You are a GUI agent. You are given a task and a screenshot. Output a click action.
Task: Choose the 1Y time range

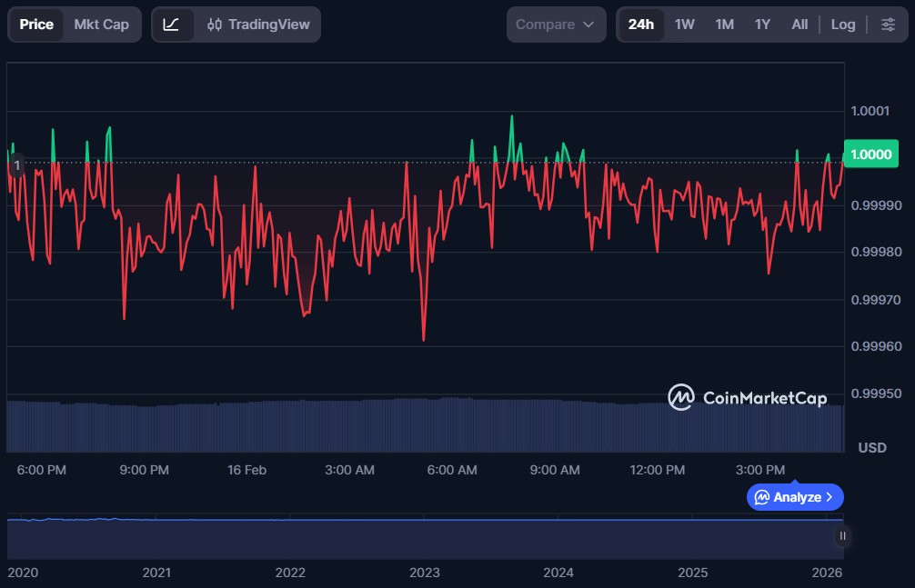(x=762, y=25)
